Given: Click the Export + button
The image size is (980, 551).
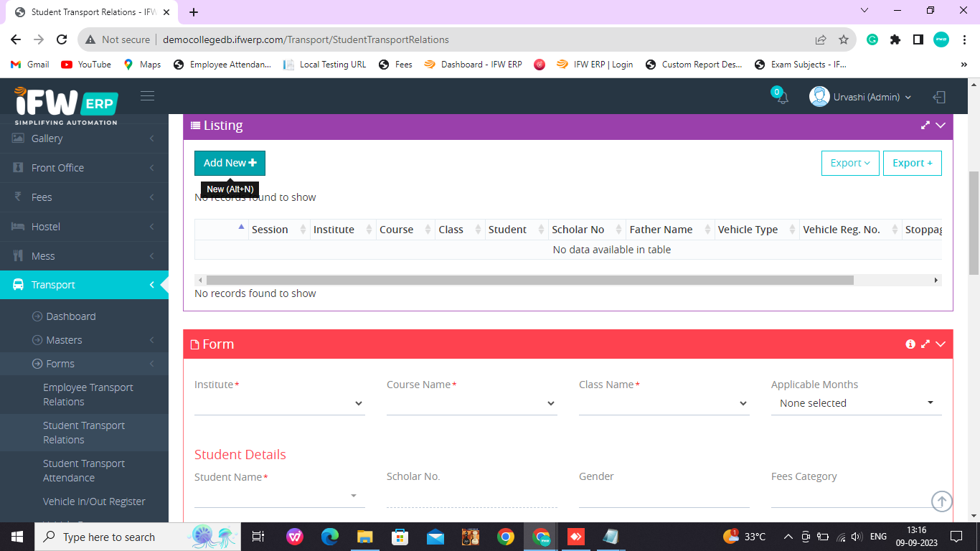Looking at the screenshot, I should tap(913, 163).
